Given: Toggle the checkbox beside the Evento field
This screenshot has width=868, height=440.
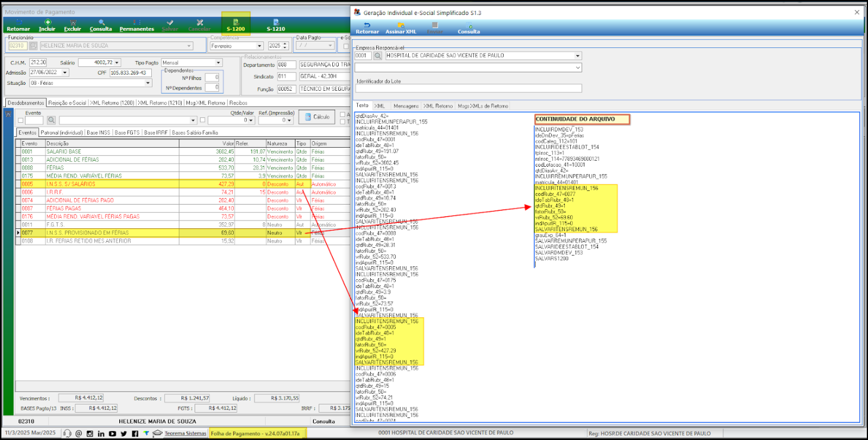Looking at the screenshot, I should point(21,120).
